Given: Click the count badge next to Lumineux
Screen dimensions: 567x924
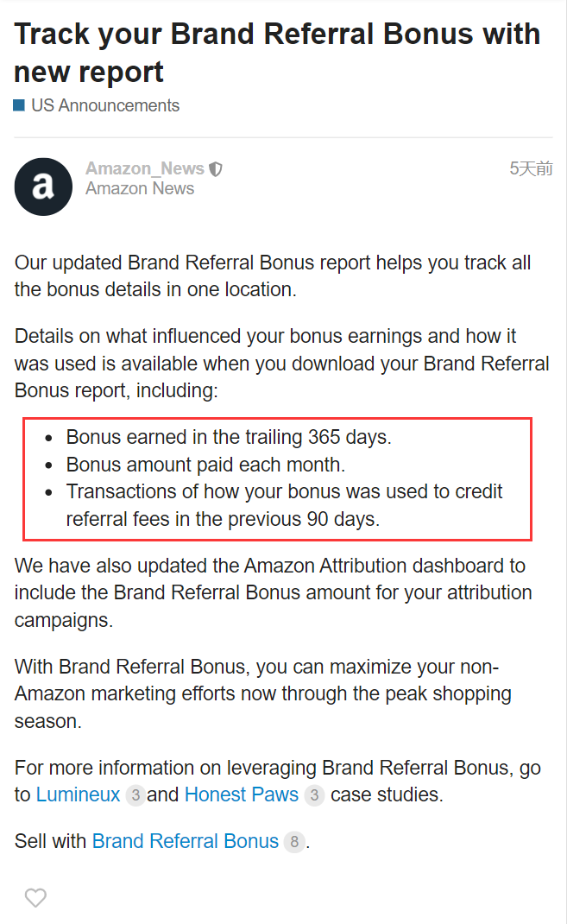Looking at the screenshot, I should (x=135, y=795).
